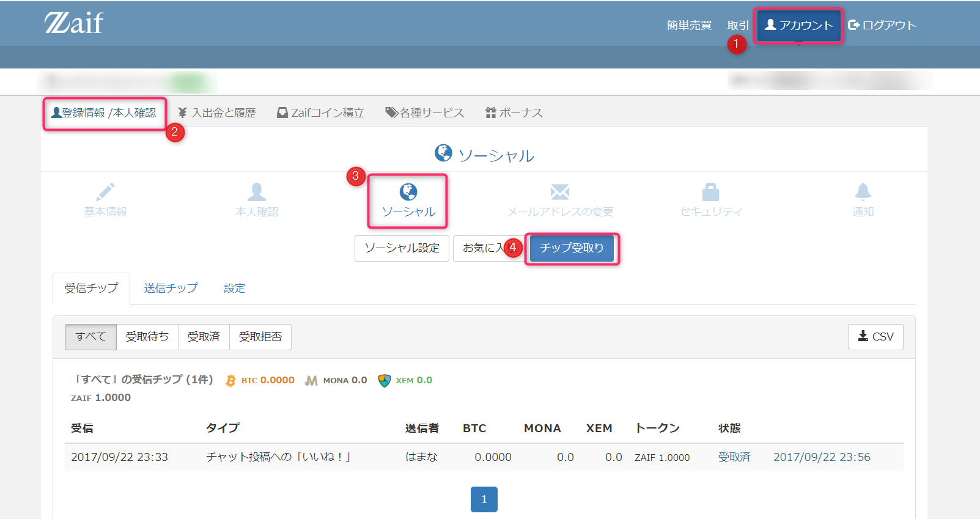Click tag icon on 各種サービス tab
The height and width of the screenshot is (519, 980).
391,112
